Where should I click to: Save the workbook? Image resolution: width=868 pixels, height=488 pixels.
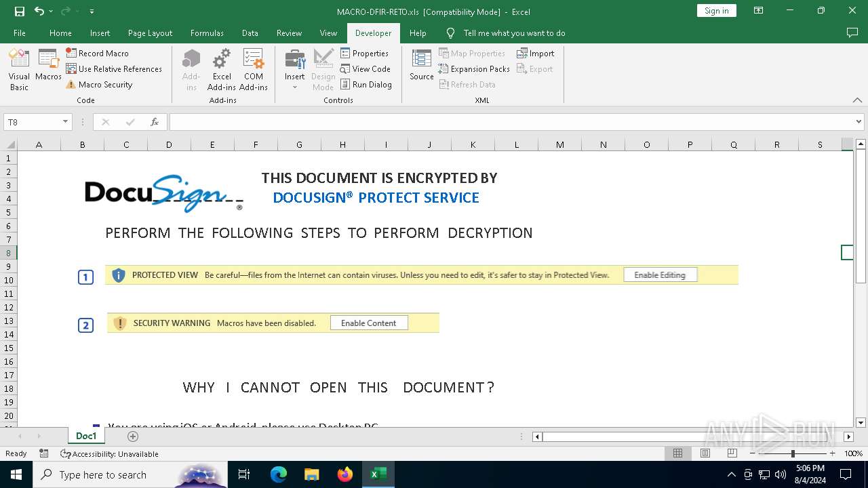pos(20,12)
